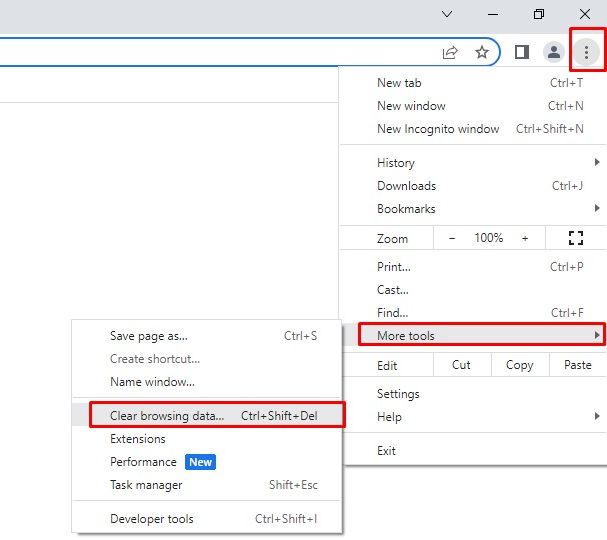Screen dimensions: 607x540
Task: Choose Clear browsing data... option
Action: pyautogui.click(x=207, y=415)
